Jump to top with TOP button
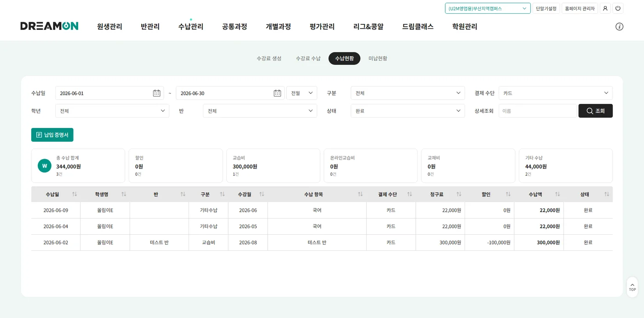This screenshot has height=318, width=644. (632, 287)
